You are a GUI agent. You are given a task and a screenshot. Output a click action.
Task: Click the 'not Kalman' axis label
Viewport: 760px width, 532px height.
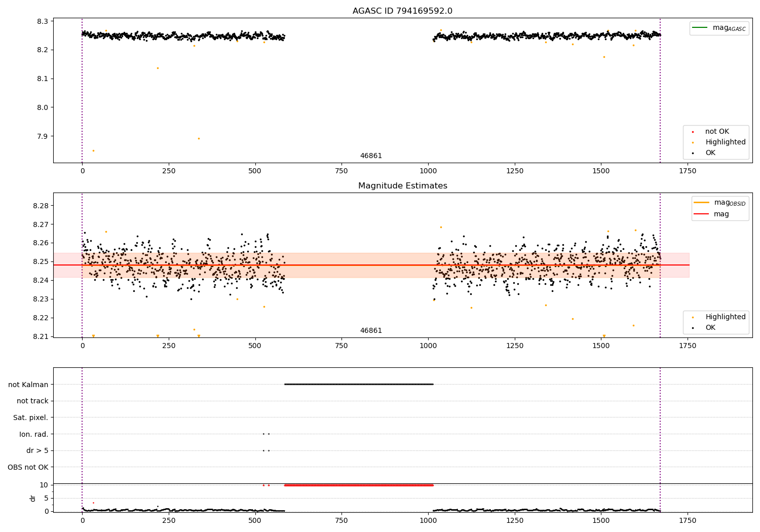28,385
